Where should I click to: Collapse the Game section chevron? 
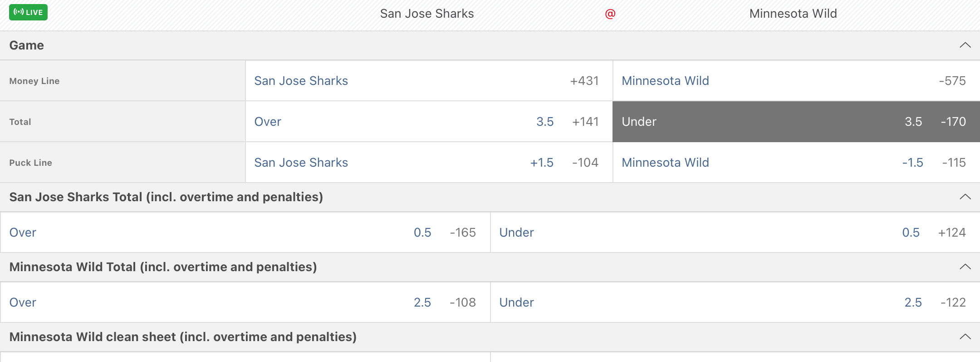965,45
